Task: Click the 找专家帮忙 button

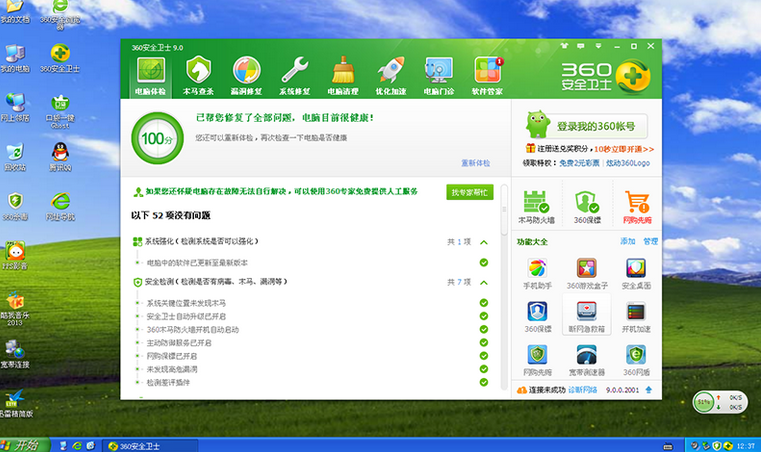Action: [x=470, y=192]
